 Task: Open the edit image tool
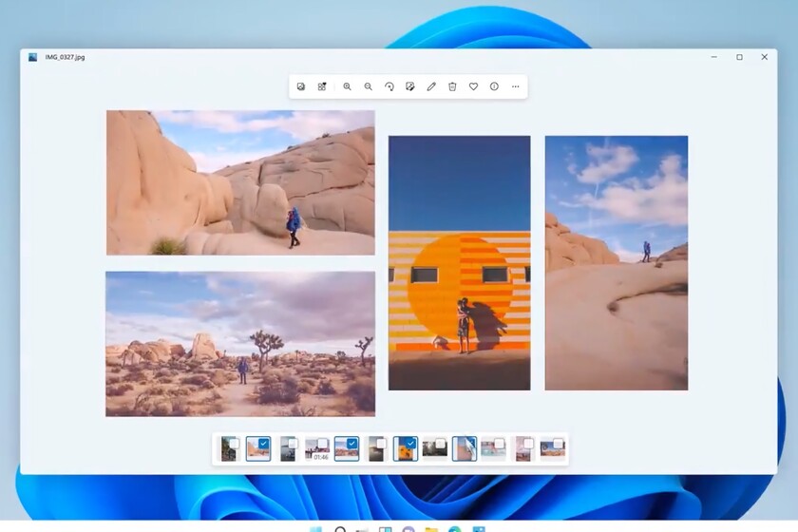point(410,86)
